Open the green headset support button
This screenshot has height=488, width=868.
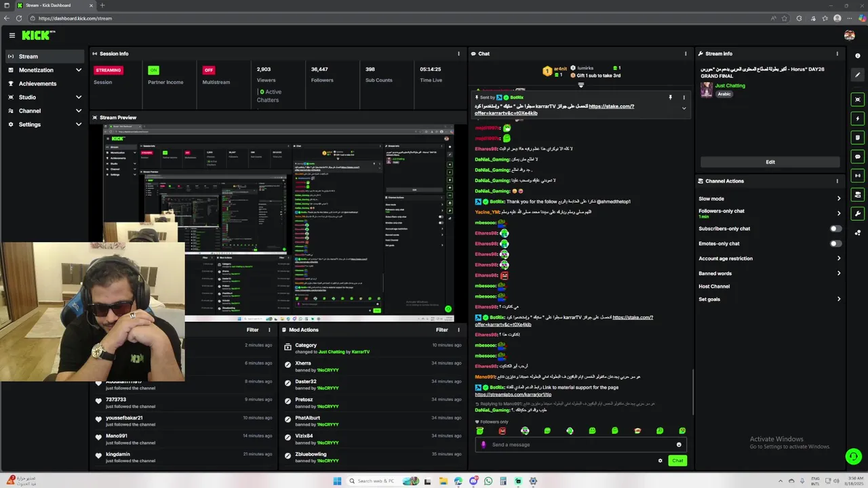click(x=853, y=457)
